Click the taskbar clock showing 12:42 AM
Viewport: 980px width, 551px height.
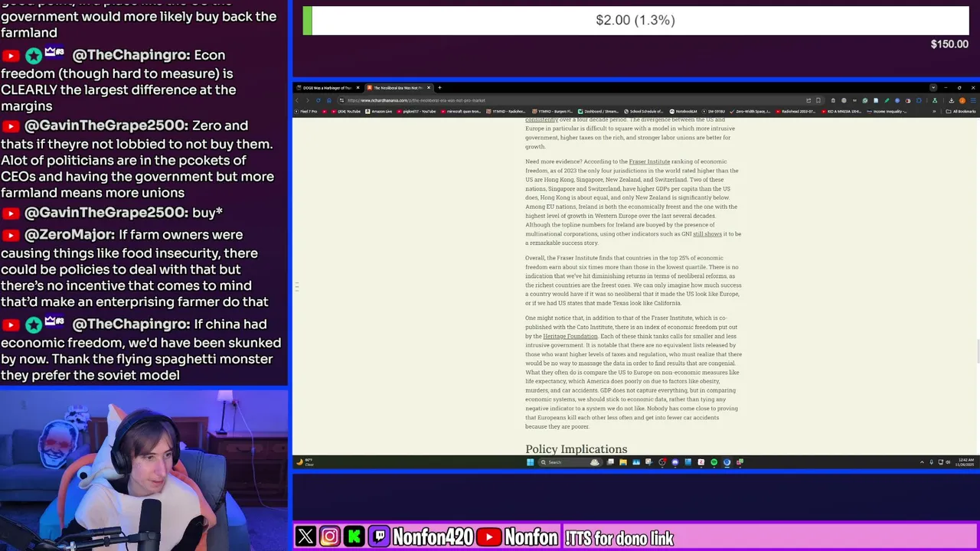point(964,462)
